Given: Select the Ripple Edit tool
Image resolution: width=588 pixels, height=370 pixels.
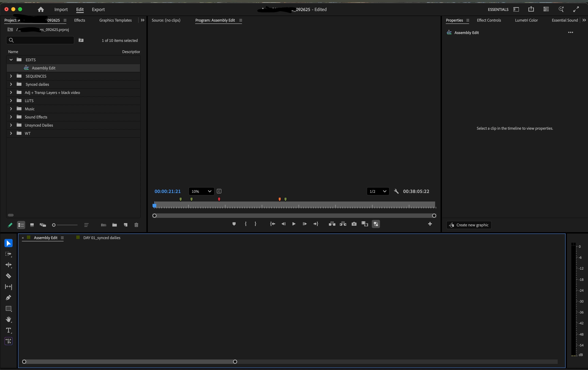Looking at the screenshot, I should coord(8,265).
